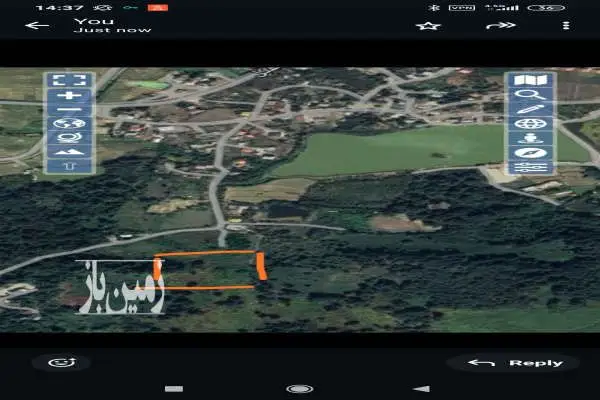Image resolution: width=600 pixels, height=400 pixels.
Task: Select the pencil draw tool
Action: pos(530,109)
